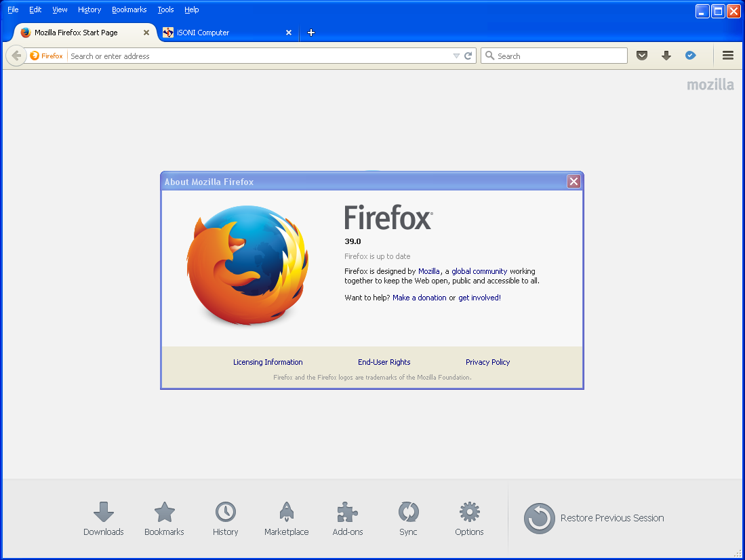Viewport: 745px width, 560px height.
Task: Open the Downloads arrow toolbar icon
Action: (x=666, y=56)
